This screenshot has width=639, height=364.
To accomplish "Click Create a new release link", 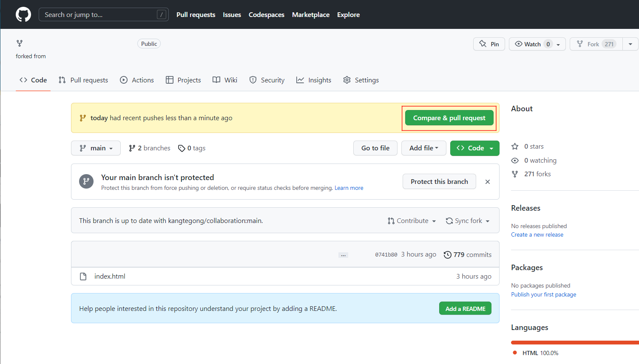I will coord(537,234).
